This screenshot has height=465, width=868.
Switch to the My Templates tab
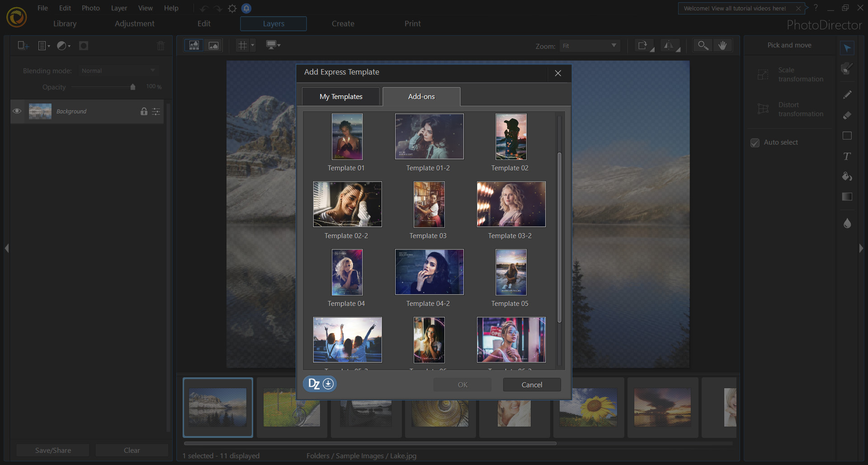coord(340,96)
